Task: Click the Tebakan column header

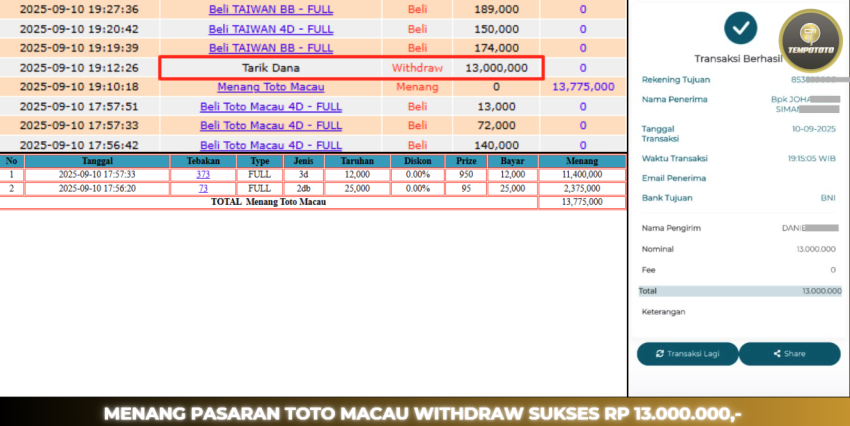Action: pyautogui.click(x=203, y=161)
